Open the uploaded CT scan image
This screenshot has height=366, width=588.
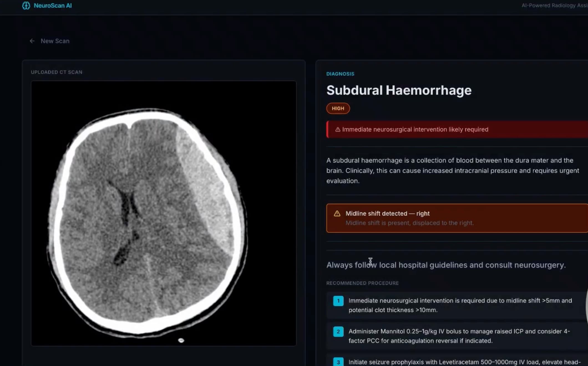pyautogui.click(x=164, y=213)
